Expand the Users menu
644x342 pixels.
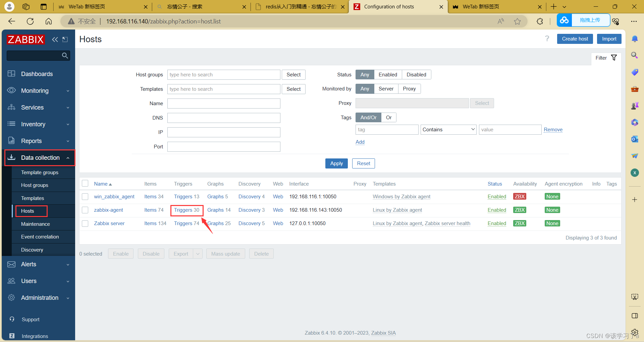pyautogui.click(x=39, y=281)
